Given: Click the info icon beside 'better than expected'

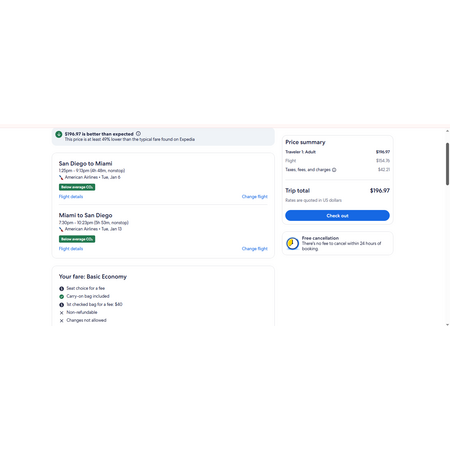Looking at the screenshot, I should tap(138, 134).
